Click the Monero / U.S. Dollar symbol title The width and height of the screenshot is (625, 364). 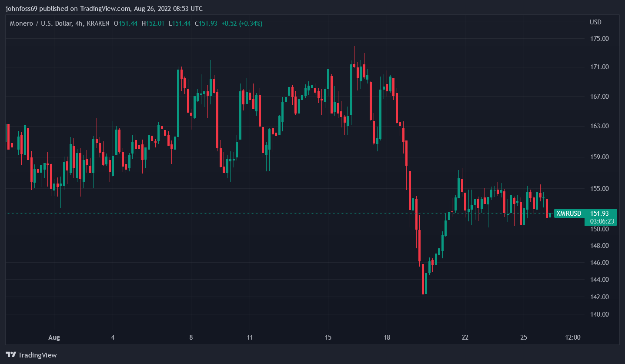41,23
